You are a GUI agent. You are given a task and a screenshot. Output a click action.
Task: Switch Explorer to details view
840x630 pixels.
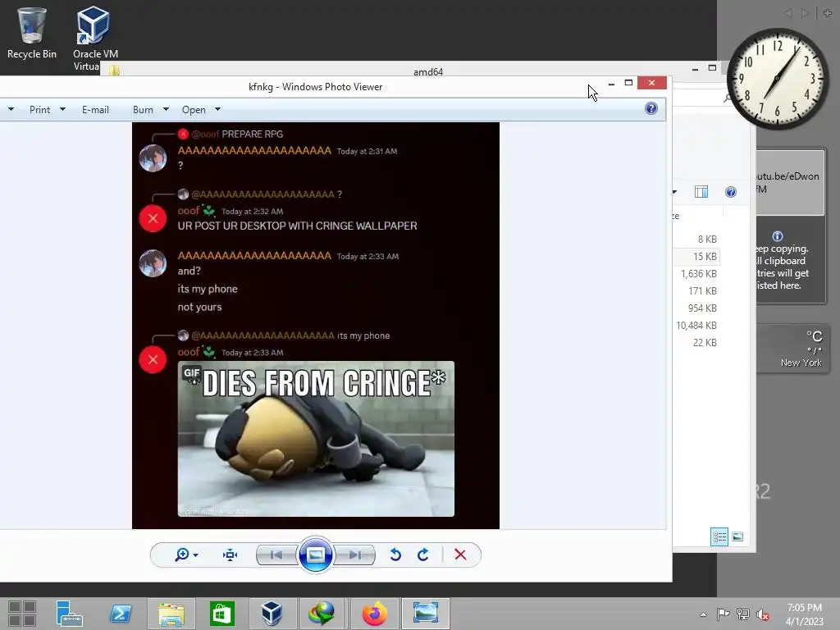719,536
